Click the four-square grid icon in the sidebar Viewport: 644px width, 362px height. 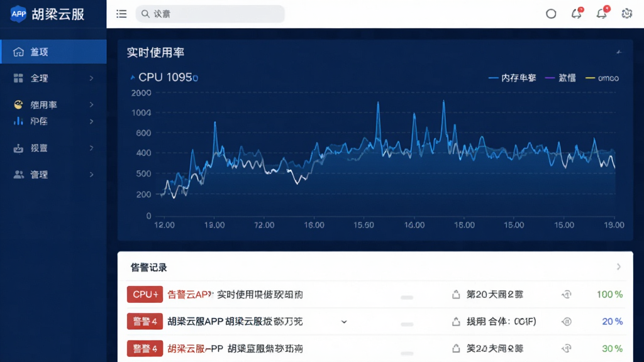[18, 78]
